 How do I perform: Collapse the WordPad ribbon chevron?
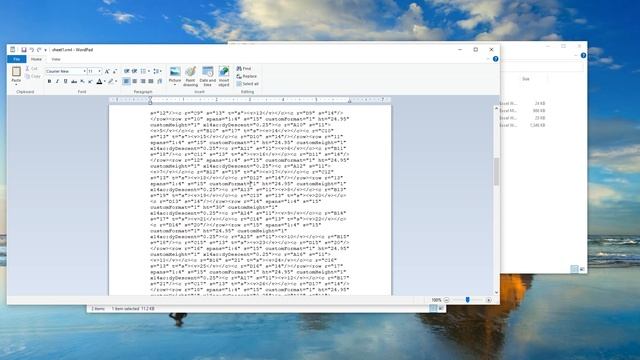pyautogui.click(x=488, y=59)
